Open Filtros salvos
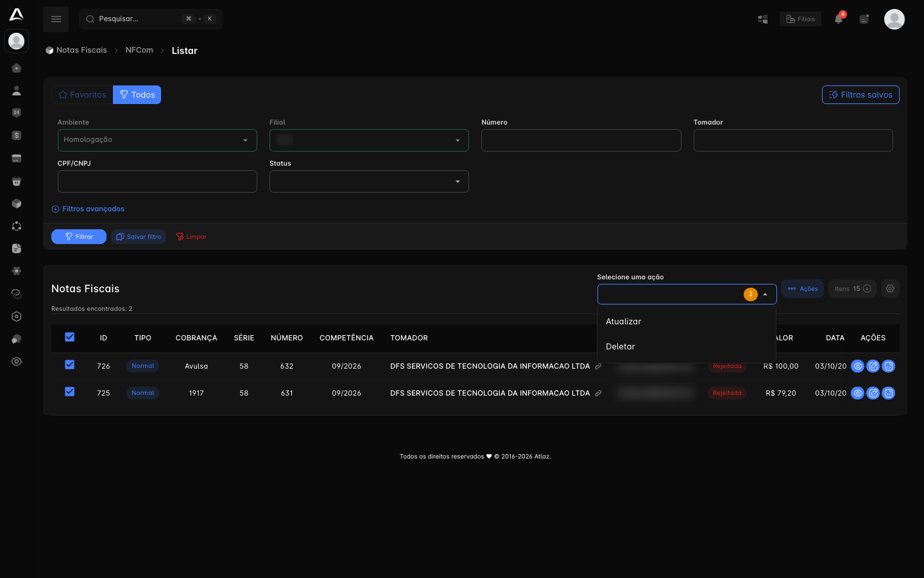924x578 pixels. 860,95
